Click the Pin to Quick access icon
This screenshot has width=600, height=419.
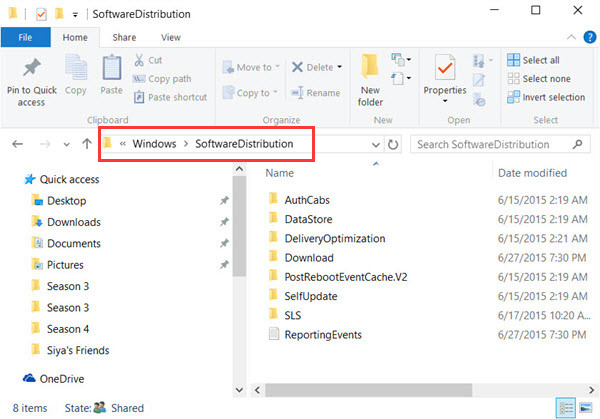click(x=32, y=67)
